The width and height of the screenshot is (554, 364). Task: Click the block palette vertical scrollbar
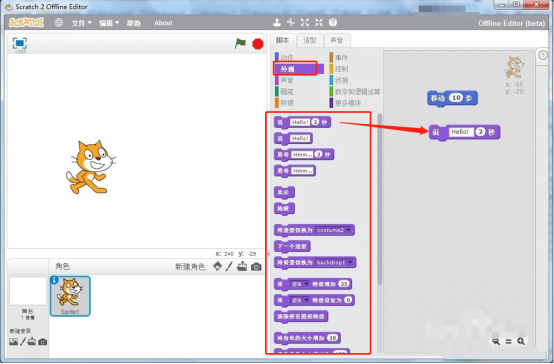(x=380, y=200)
